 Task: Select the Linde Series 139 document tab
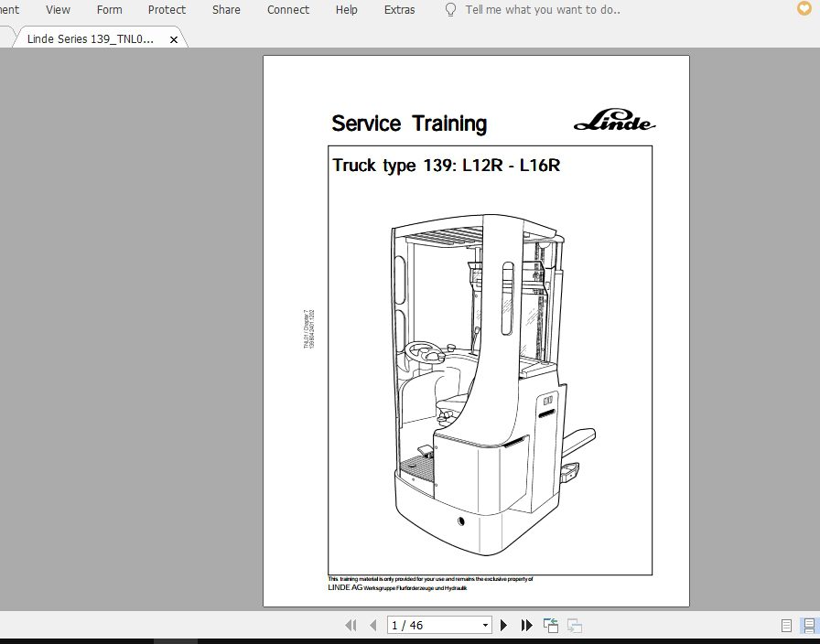tap(91, 39)
